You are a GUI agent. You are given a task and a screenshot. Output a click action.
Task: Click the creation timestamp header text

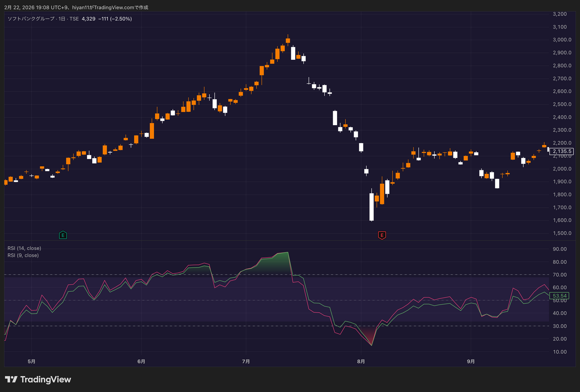pyautogui.click(x=76, y=7)
